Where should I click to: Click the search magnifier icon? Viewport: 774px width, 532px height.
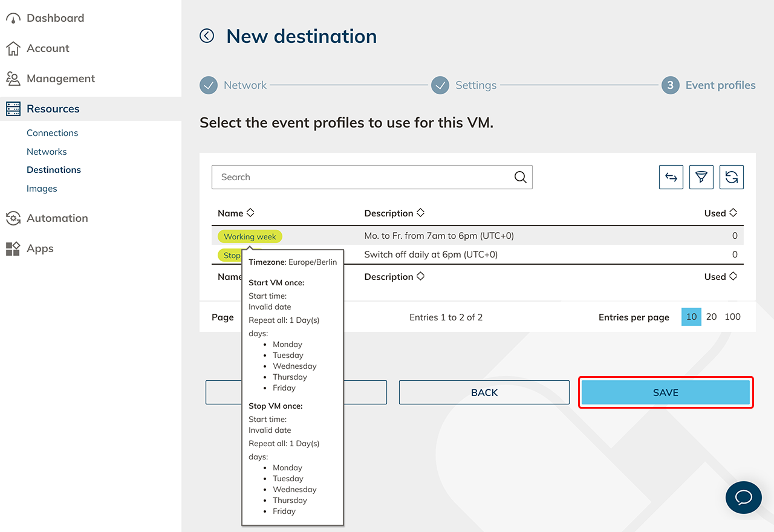[x=520, y=177]
